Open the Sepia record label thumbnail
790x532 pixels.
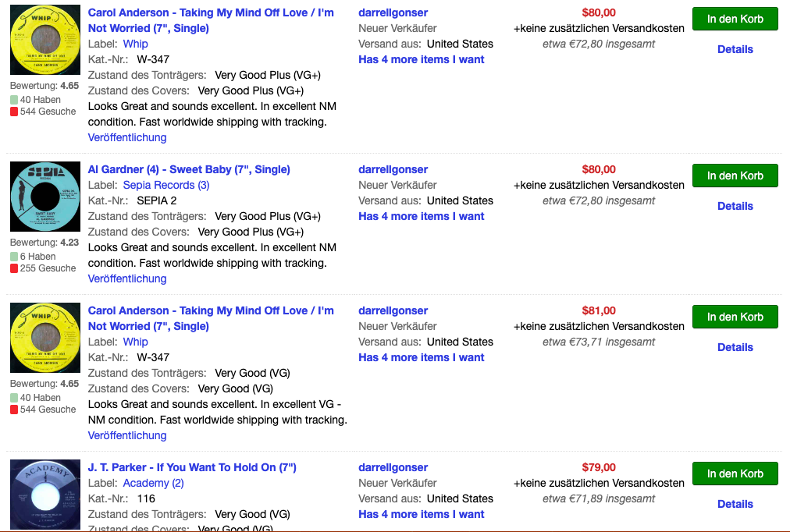(45, 197)
